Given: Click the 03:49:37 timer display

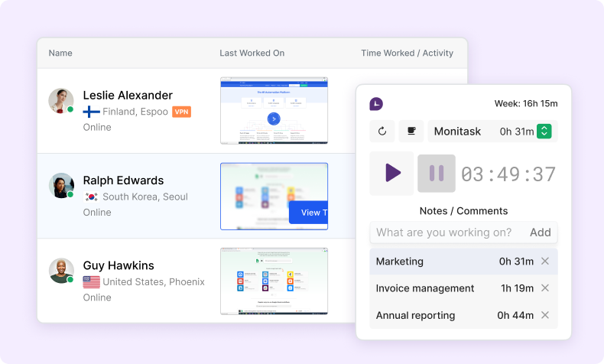Looking at the screenshot, I should 508,174.
